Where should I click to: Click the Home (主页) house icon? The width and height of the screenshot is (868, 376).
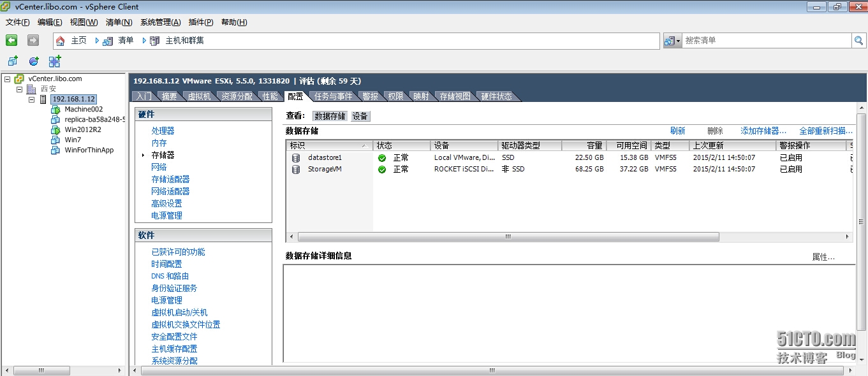(61, 41)
